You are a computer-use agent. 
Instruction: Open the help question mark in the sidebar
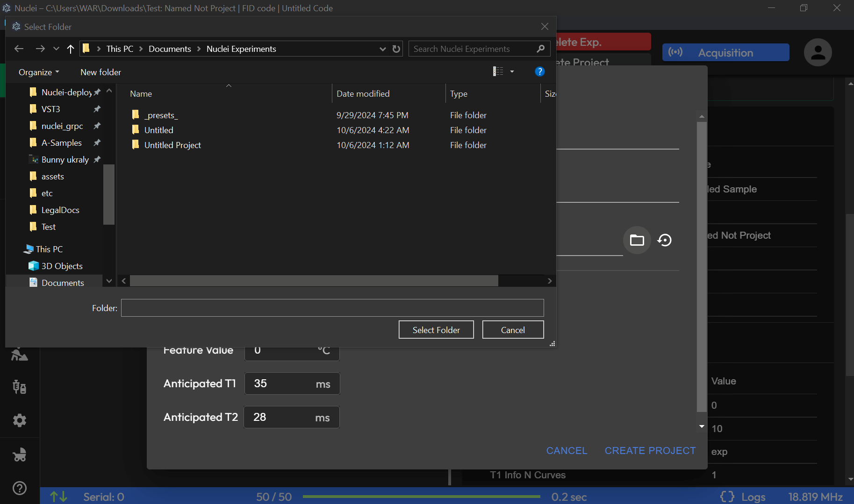pyautogui.click(x=20, y=488)
